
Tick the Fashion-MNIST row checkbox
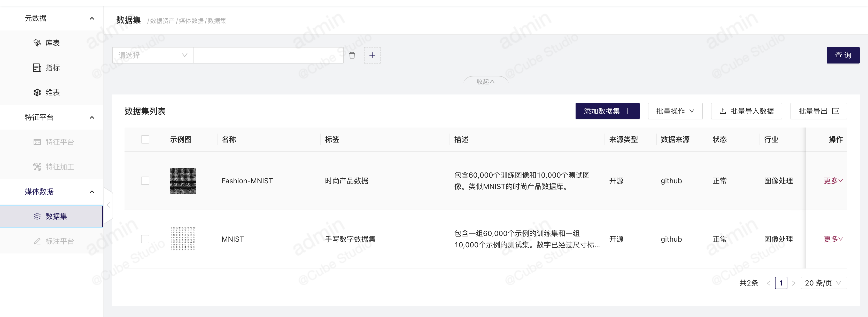145,181
